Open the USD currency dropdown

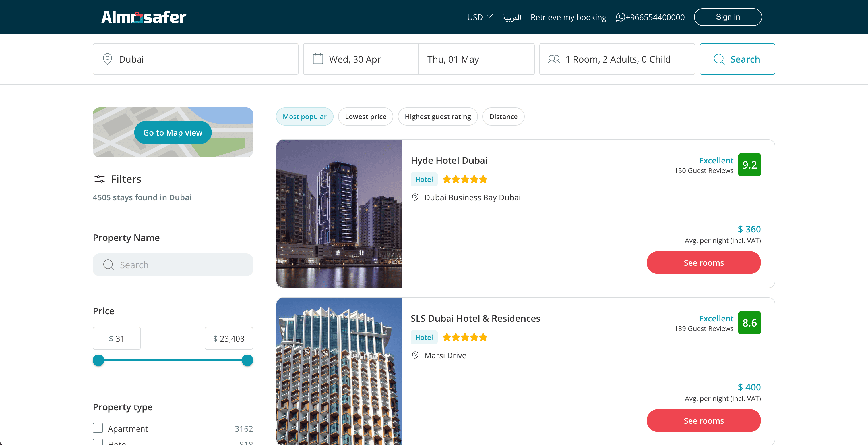480,17
